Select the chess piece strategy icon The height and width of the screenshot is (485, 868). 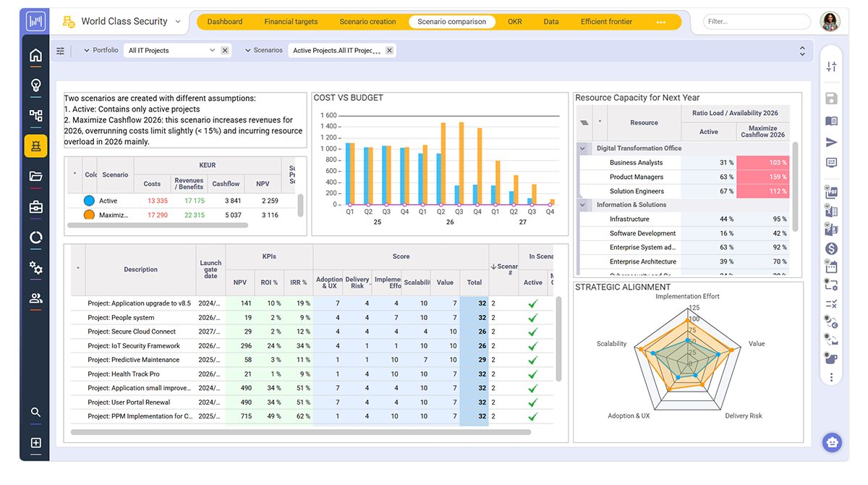(35, 145)
